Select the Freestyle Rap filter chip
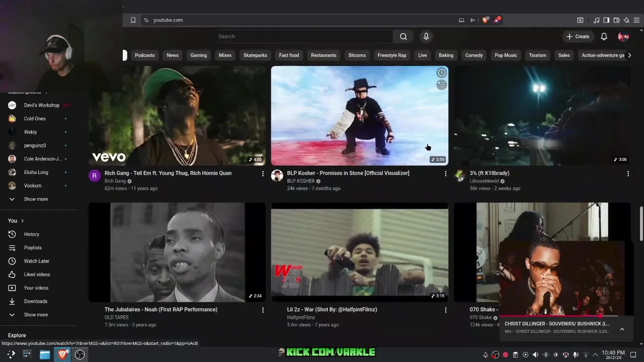The height and width of the screenshot is (362, 644). coord(392,55)
